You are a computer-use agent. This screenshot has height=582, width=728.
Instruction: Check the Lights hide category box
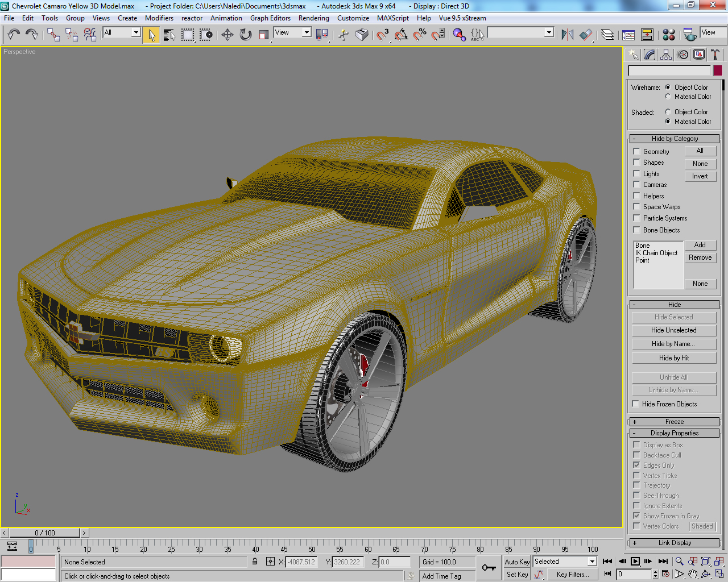636,174
